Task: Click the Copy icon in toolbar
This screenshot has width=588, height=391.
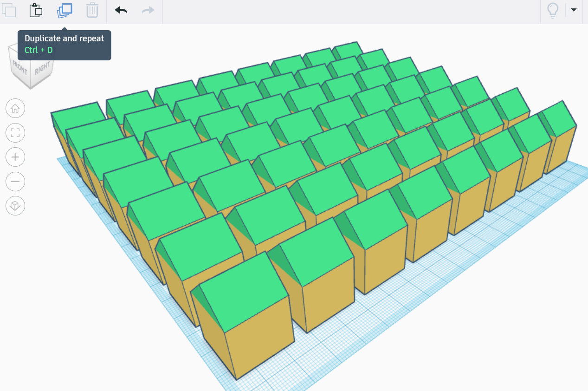Action: click(8, 10)
